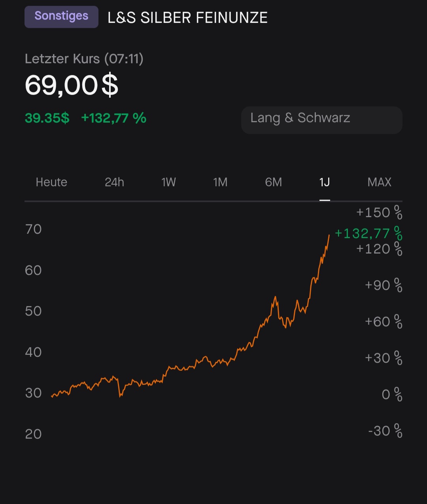The height and width of the screenshot is (504, 427).
Task: Display the MAX history range
Action: pos(379,182)
